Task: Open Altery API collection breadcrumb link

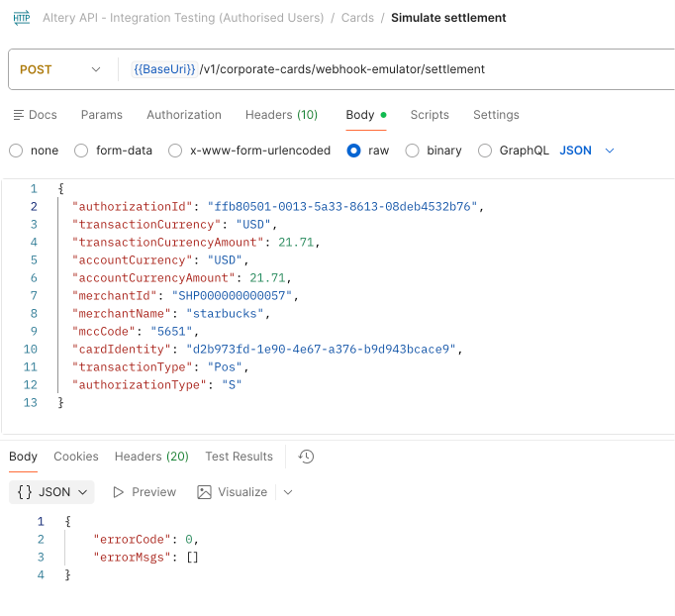Action: tap(183, 18)
